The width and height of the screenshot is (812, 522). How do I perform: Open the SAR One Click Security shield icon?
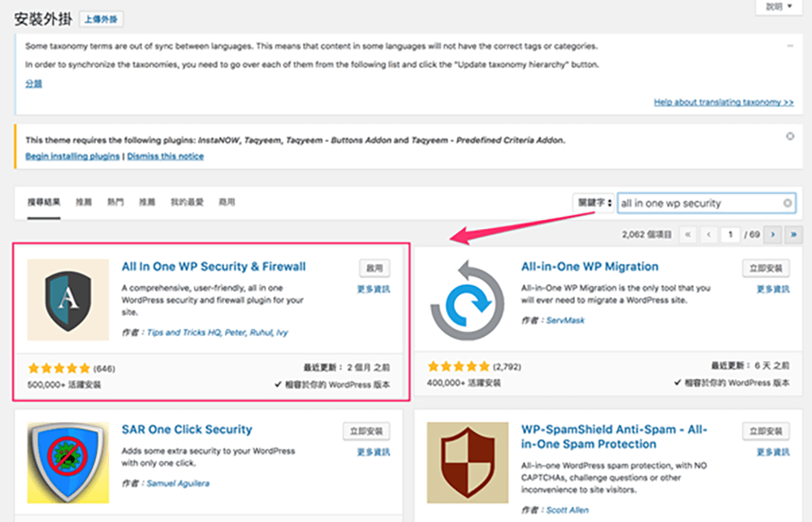(x=68, y=463)
